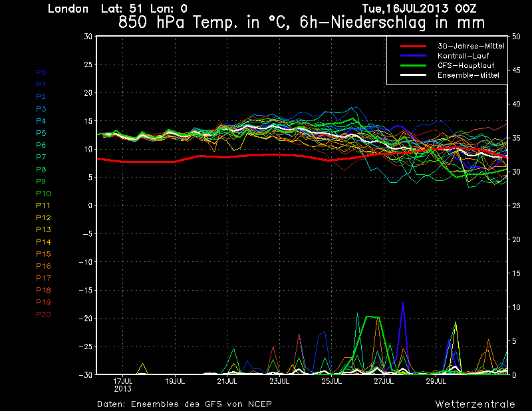532x411 pixels.
Task: Click the Wetterzentrale credit text
Action: pos(475,404)
